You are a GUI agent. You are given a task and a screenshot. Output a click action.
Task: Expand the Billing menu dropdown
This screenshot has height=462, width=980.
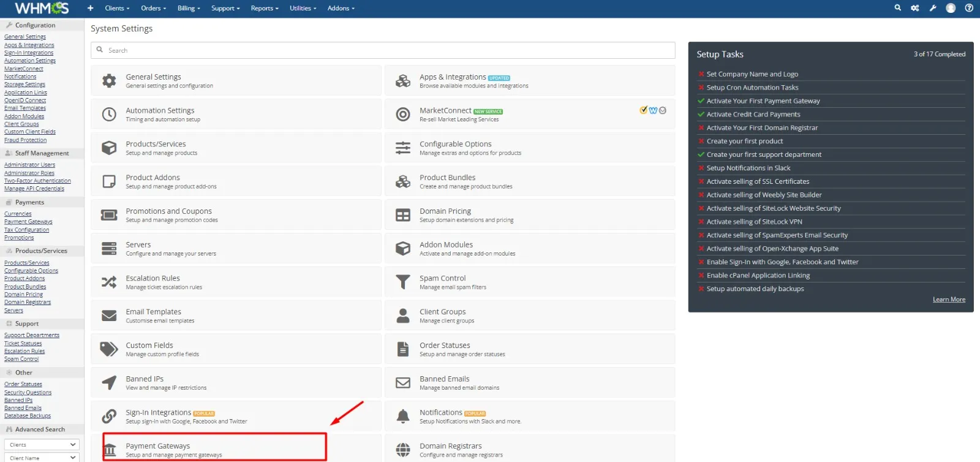(x=189, y=8)
